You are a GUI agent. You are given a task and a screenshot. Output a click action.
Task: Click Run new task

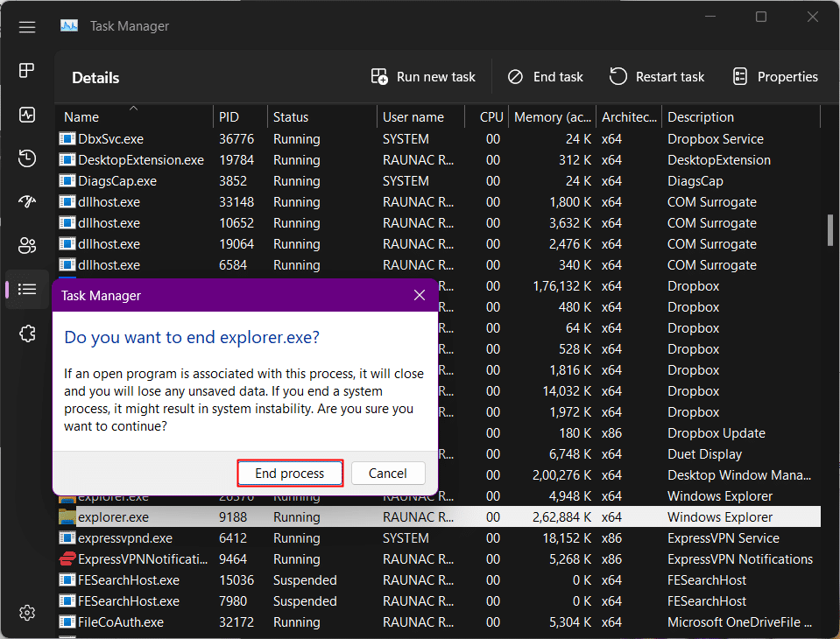[x=423, y=77]
